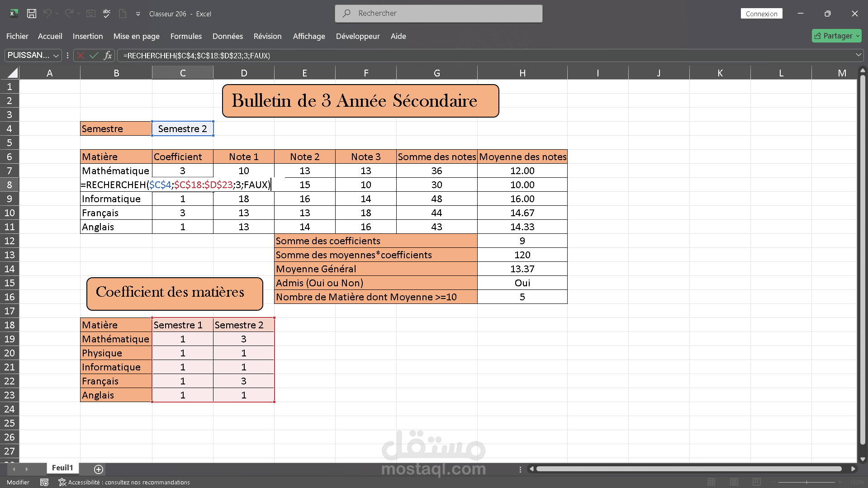Click the Somme des coefficients label cell
The image size is (868, 488).
tap(376, 241)
